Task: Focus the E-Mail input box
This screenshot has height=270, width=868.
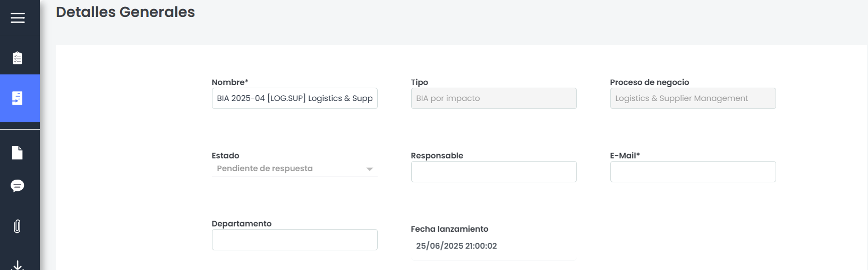Action: [x=693, y=172]
